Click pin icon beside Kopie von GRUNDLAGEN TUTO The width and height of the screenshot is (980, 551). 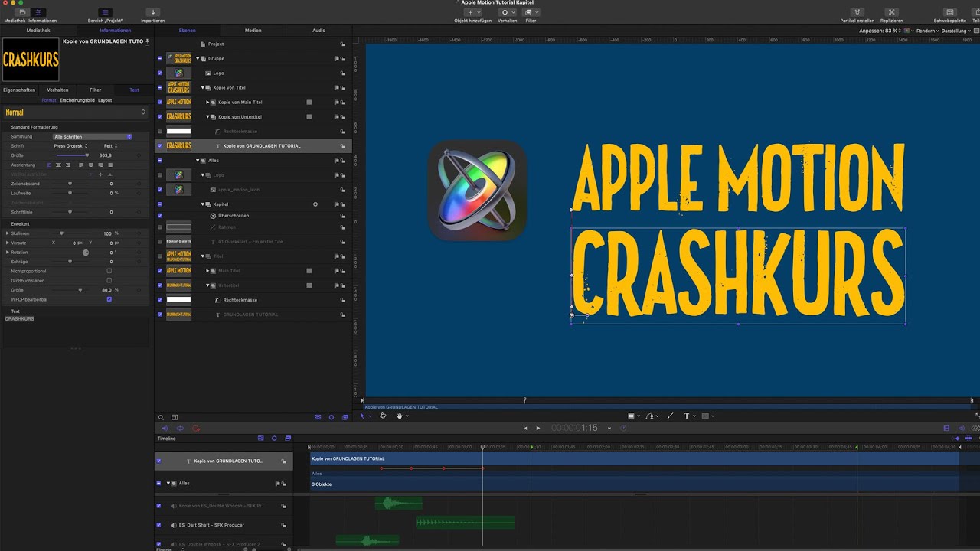[x=147, y=41]
